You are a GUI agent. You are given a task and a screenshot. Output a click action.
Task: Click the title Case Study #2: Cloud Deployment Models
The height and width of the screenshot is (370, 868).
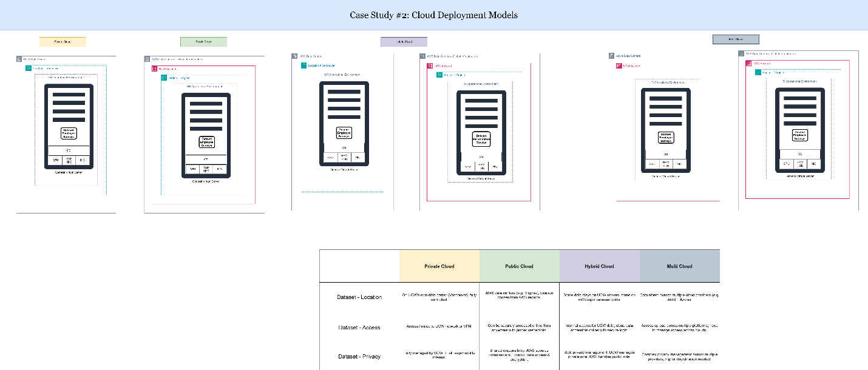433,15
